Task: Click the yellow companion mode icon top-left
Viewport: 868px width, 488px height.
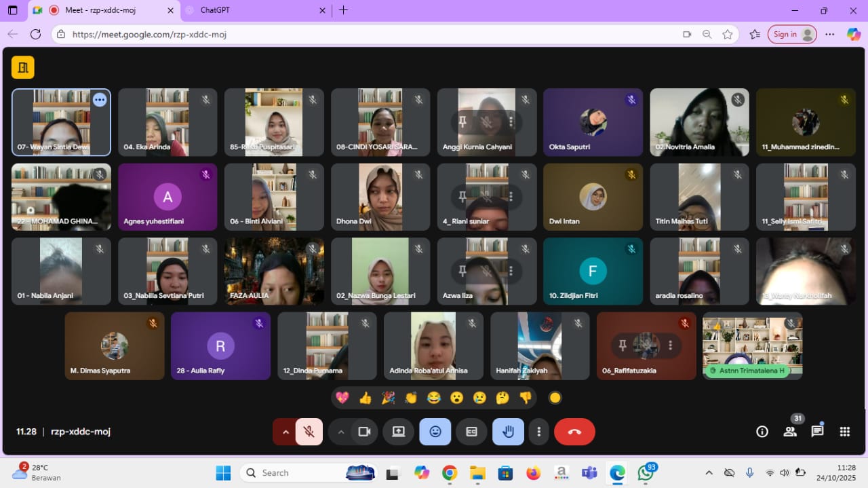Action: [23, 67]
